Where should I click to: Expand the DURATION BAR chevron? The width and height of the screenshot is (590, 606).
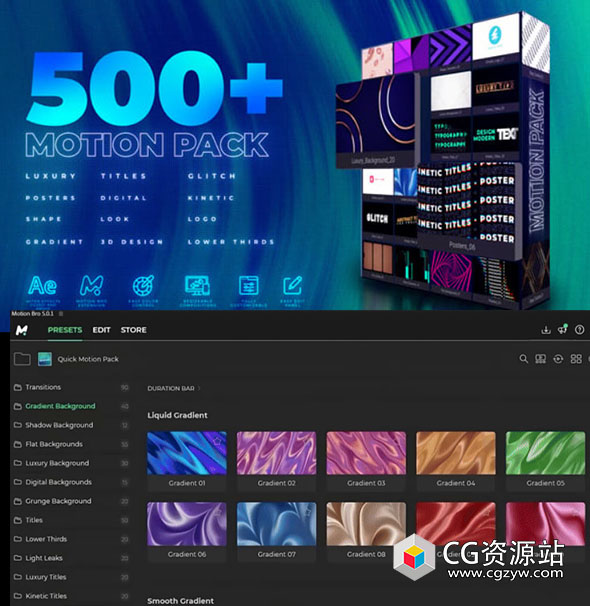[x=199, y=388]
